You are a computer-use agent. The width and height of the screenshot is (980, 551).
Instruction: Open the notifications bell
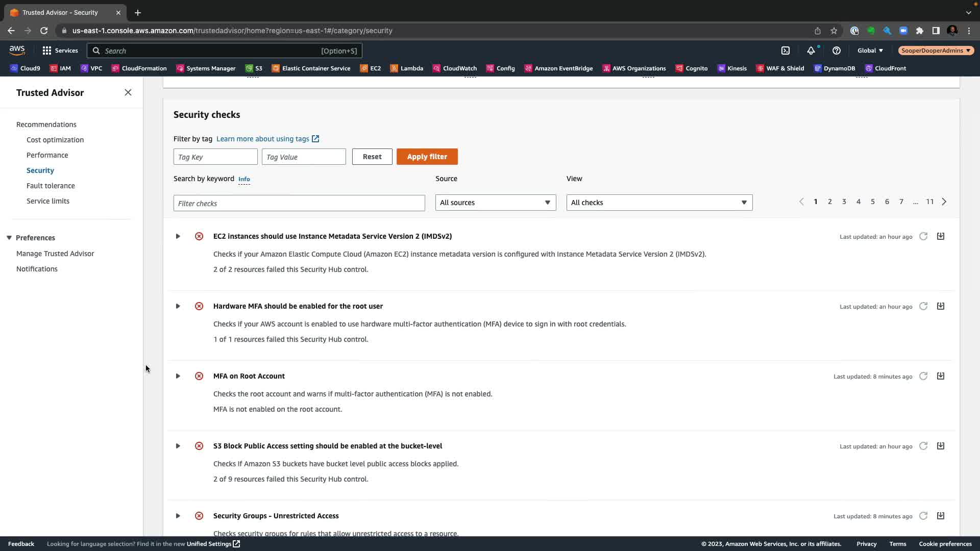pyautogui.click(x=811, y=51)
